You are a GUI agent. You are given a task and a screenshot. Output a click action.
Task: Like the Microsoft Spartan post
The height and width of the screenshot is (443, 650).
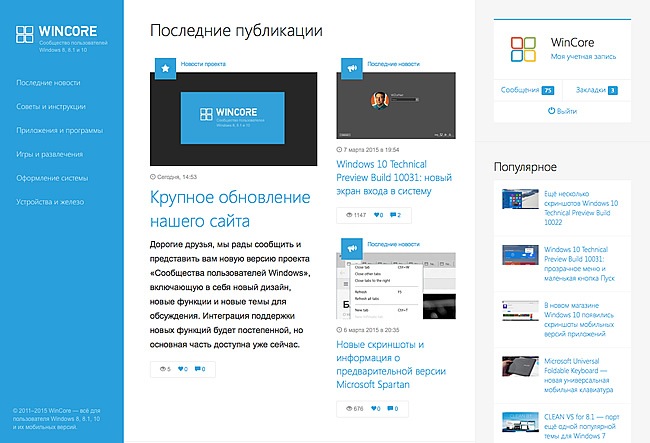[x=376, y=409]
